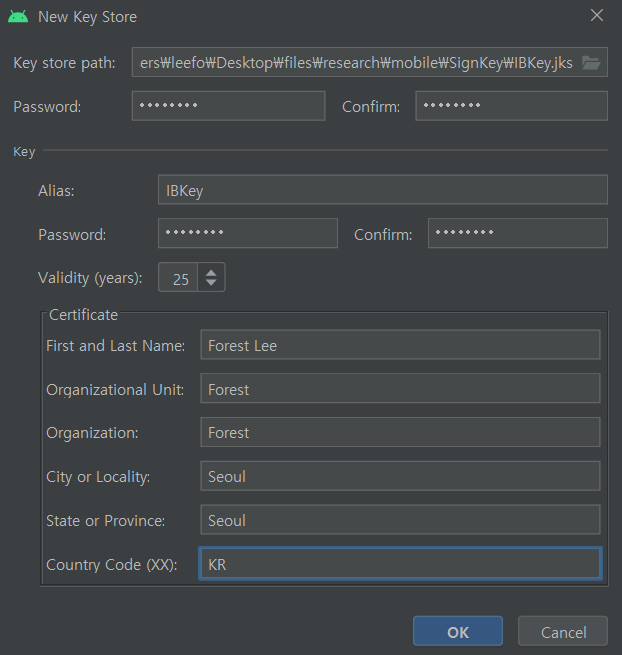
Task: Click the First and Last Name field
Action: (400, 345)
